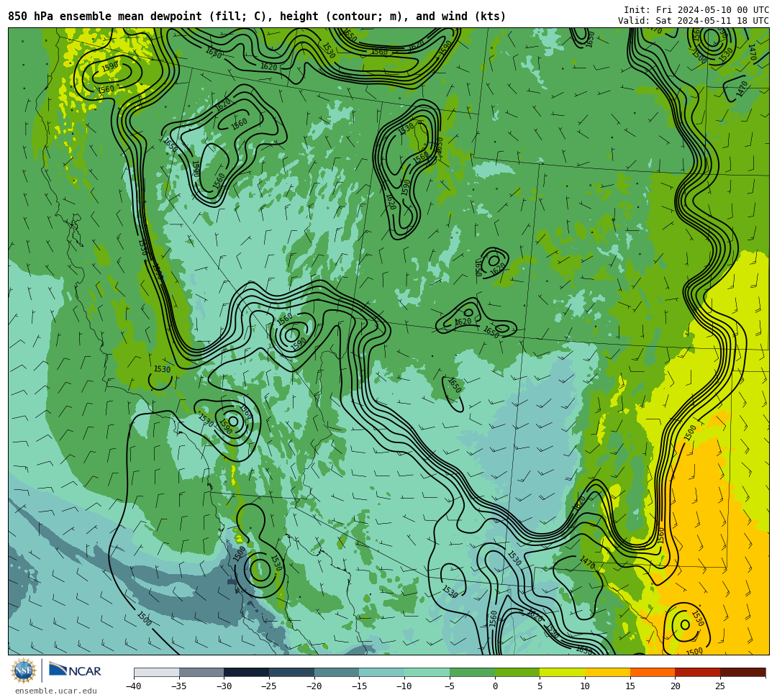Click the teal -20 to -15 swatch
The height and width of the screenshot is (700, 777).
tap(337, 672)
